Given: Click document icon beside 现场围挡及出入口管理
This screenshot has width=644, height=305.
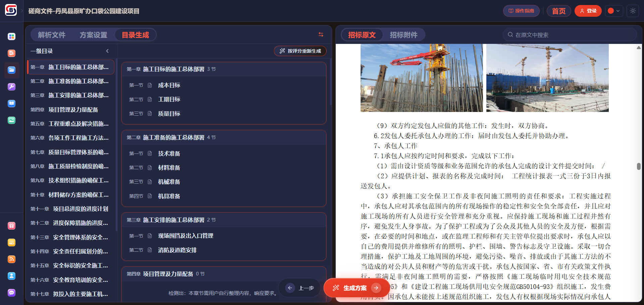Looking at the screenshot, I should (150, 236).
